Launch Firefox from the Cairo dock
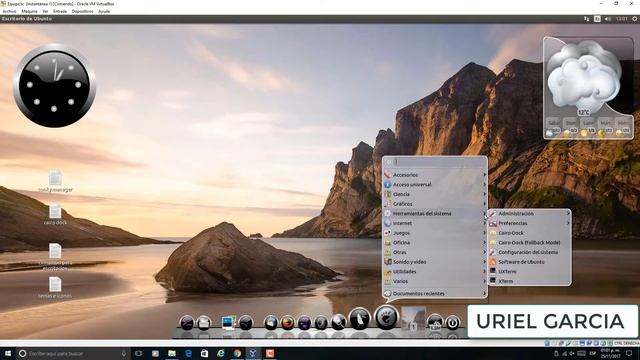640x360 pixels. pyautogui.click(x=288, y=323)
